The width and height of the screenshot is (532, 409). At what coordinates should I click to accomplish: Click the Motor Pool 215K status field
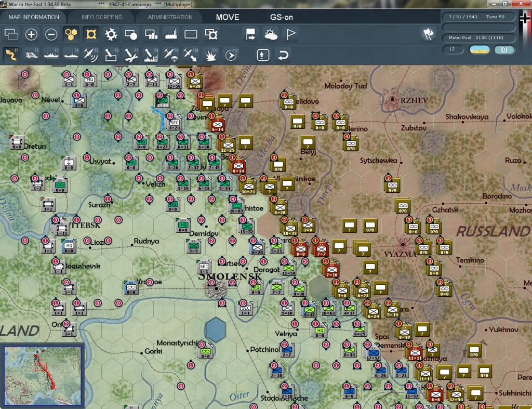[x=478, y=37]
